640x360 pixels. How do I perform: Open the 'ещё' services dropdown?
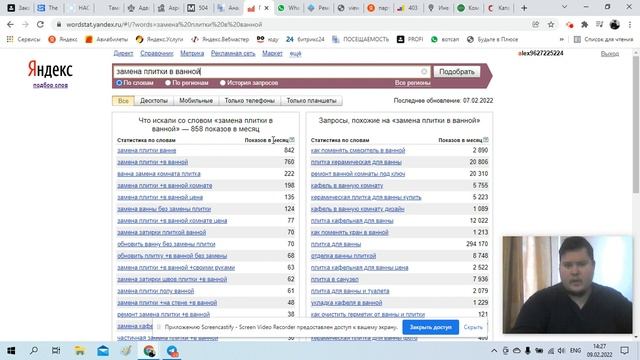295,53
